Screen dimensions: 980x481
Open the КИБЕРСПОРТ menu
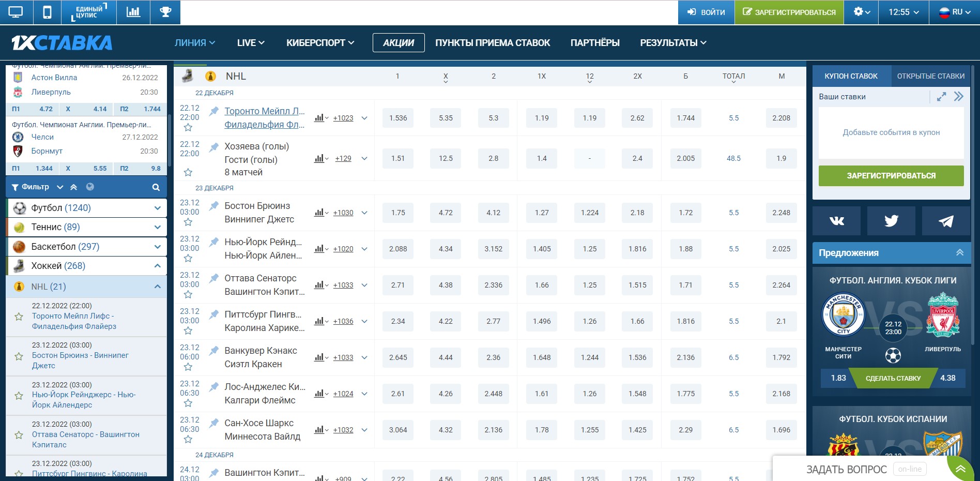click(320, 43)
